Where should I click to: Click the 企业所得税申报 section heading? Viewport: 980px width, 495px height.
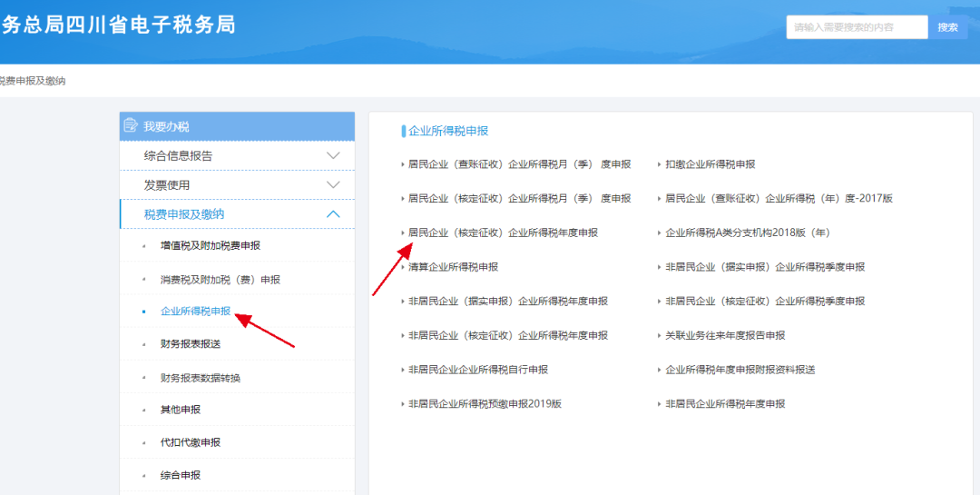448,131
